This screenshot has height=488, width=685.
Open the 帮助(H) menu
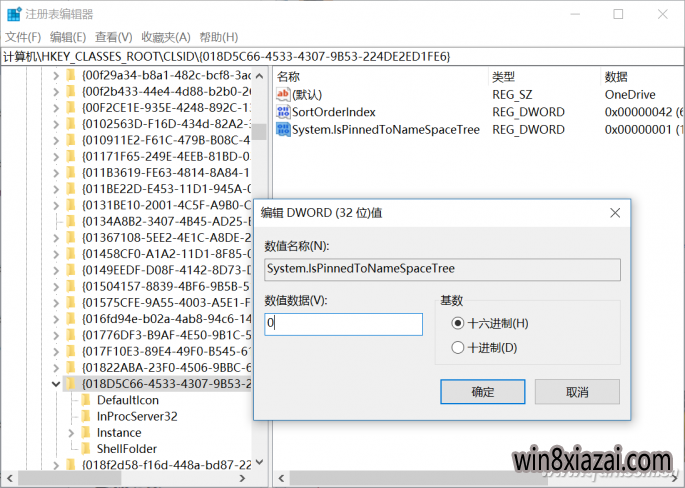point(218,37)
